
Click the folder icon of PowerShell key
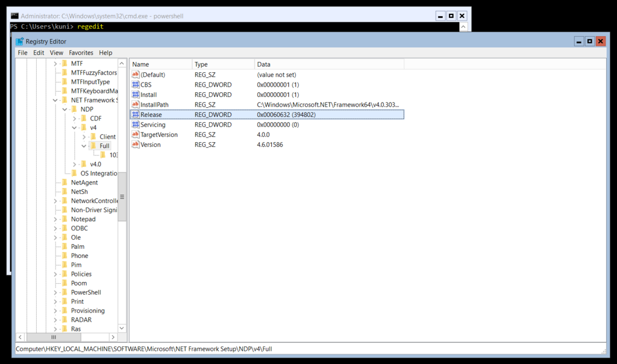coord(65,292)
